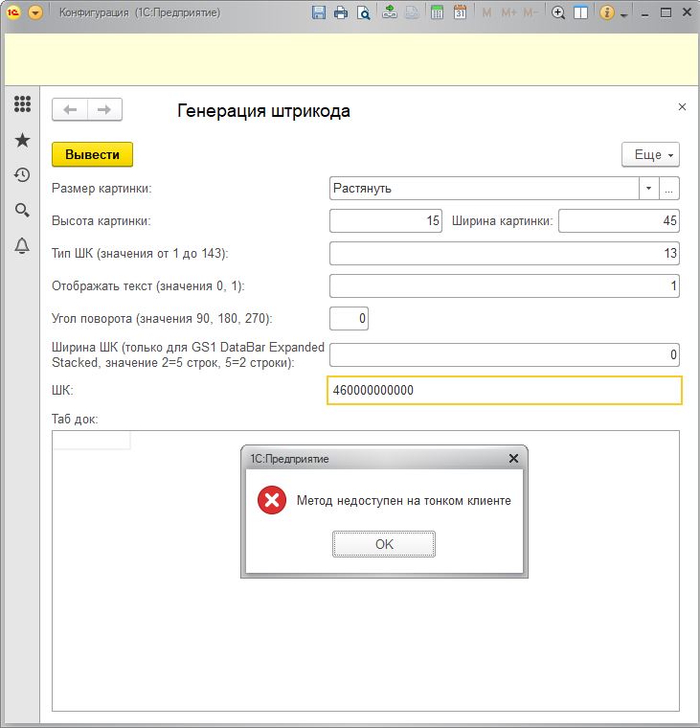The height and width of the screenshot is (728, 700).
Task: Click the Тип ШК field with 13
Action: tap(505, 253)
